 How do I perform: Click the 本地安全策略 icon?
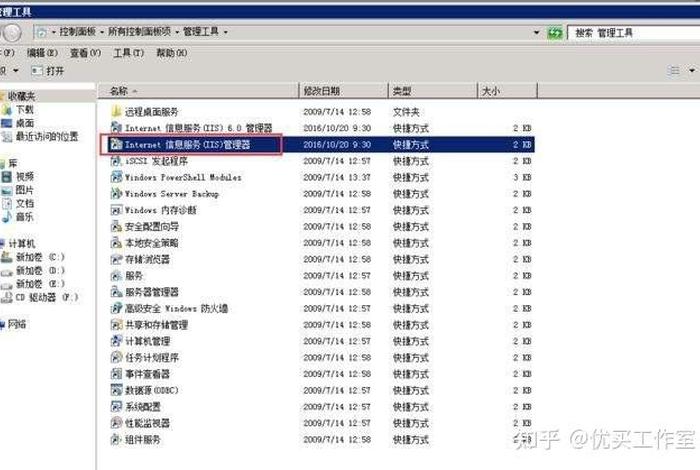point(116,243)
